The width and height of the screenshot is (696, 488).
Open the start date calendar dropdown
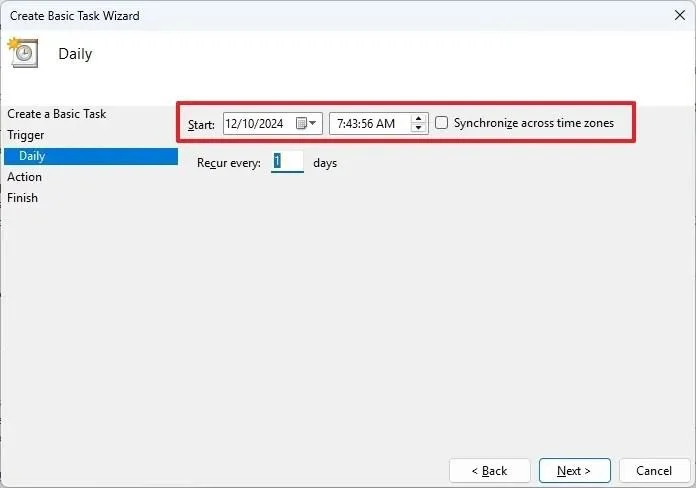click(x=306, y=123)
